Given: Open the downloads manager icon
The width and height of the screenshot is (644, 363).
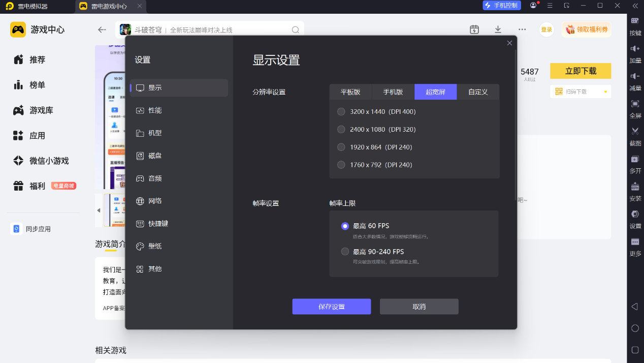Looking at the screenshot, I should click(x=498, y=29).
